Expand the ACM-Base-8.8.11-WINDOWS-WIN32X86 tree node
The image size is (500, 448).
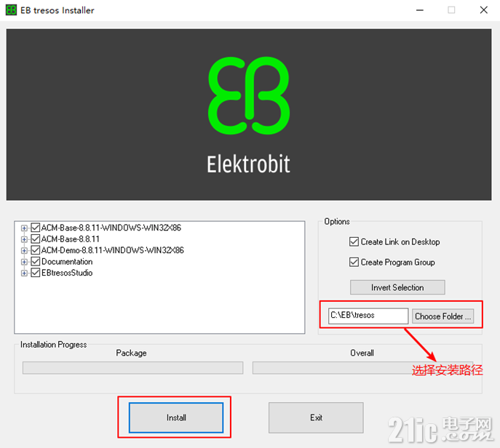pyautogui.click(x=24, y=228)
